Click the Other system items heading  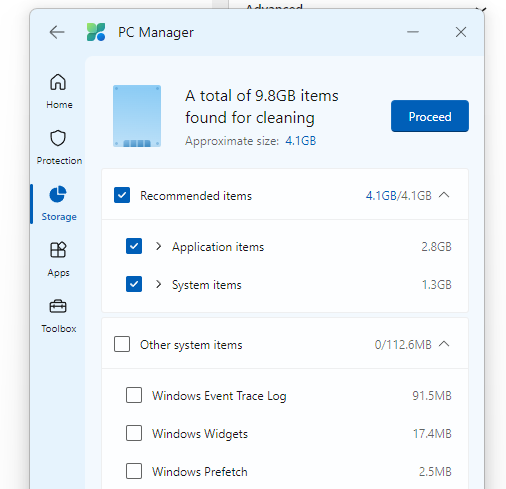(191, 345)
